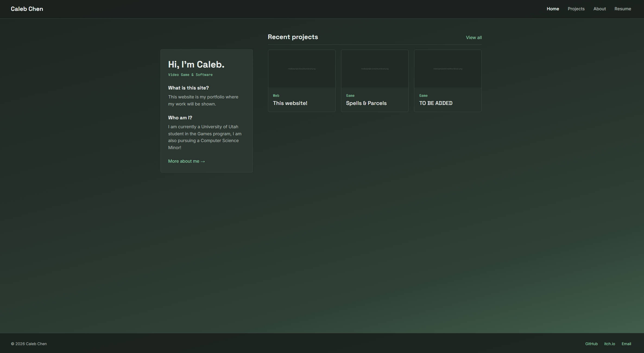
Task: Open the TO BE ADDED project thumbnail
Action: click(448, 69)
